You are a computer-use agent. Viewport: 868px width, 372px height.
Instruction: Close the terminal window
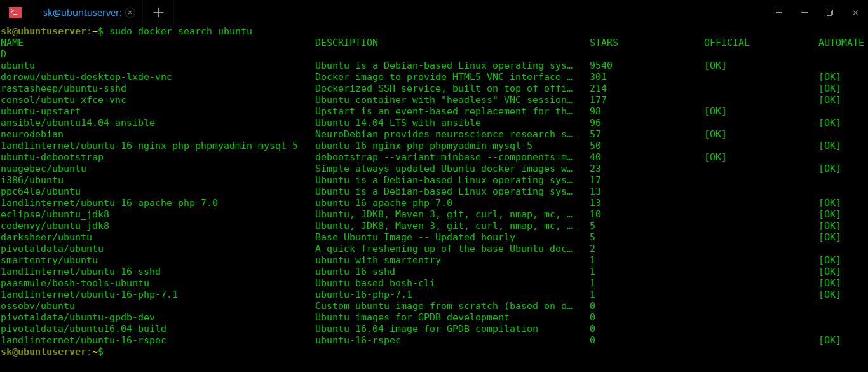coord(853,13)
